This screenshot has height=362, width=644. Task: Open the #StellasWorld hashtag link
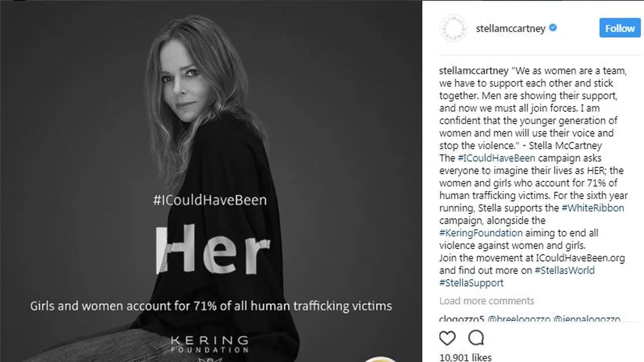point(565,270)
